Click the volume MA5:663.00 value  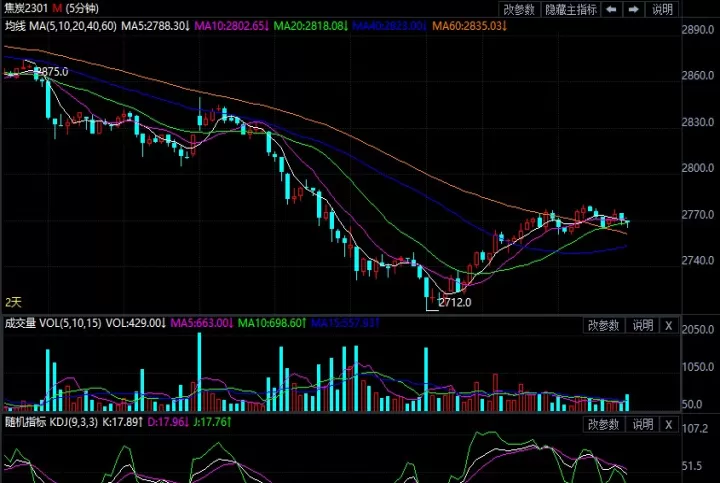(202, 323)
